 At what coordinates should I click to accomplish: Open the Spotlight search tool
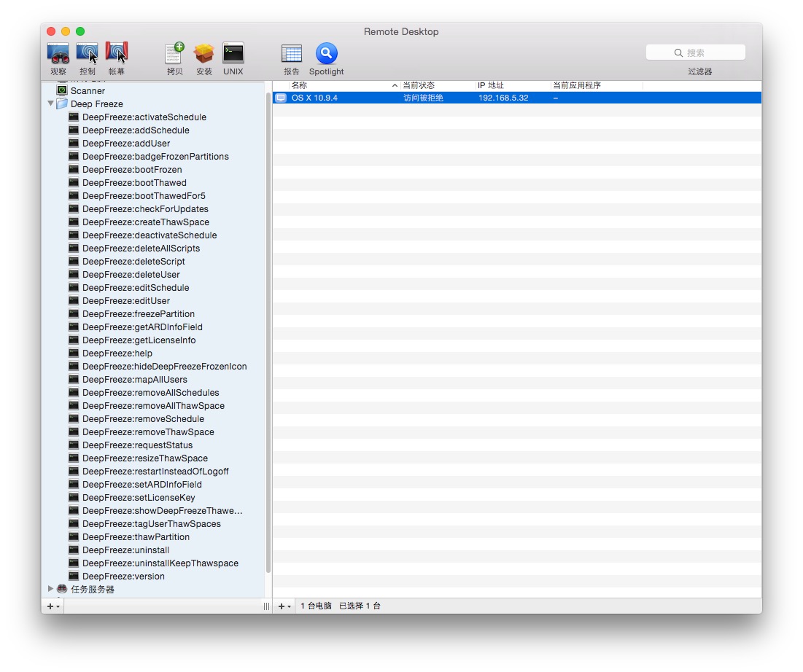pyautogui.click(x=326, y=54)
